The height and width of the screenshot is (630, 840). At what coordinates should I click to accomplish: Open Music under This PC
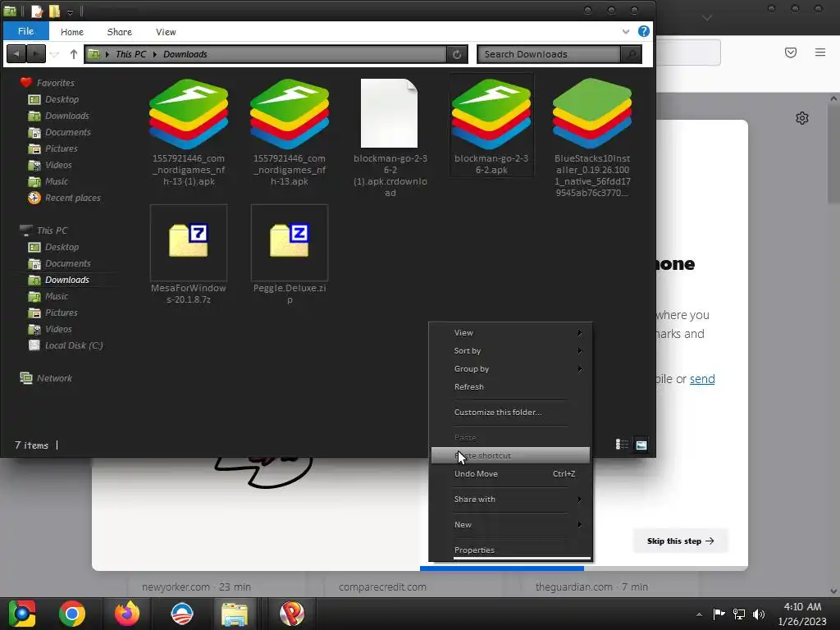pos(57,296)
